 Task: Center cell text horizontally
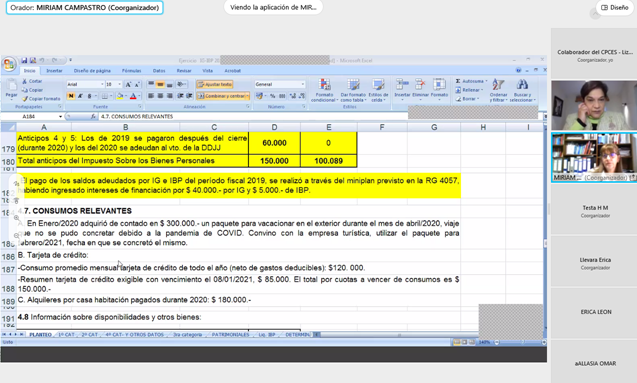[160, 96]
